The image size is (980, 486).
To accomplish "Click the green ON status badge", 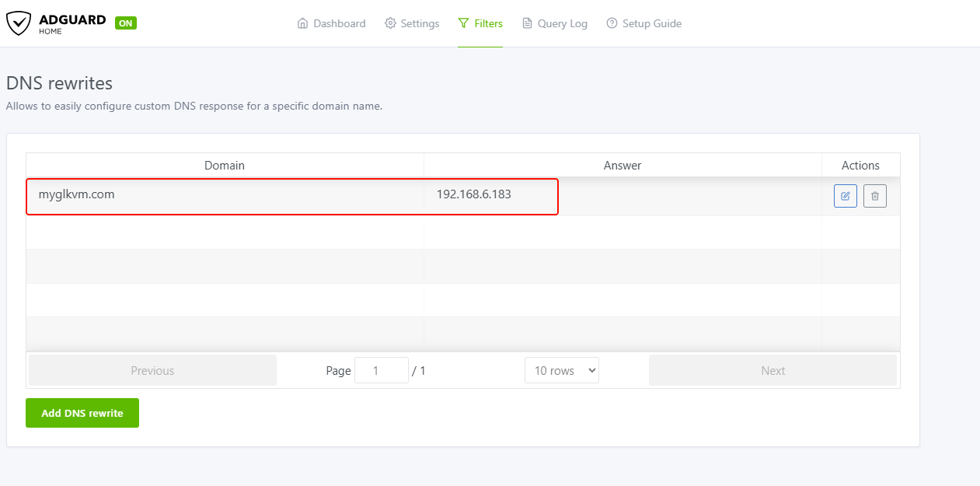I will [126, 23].
